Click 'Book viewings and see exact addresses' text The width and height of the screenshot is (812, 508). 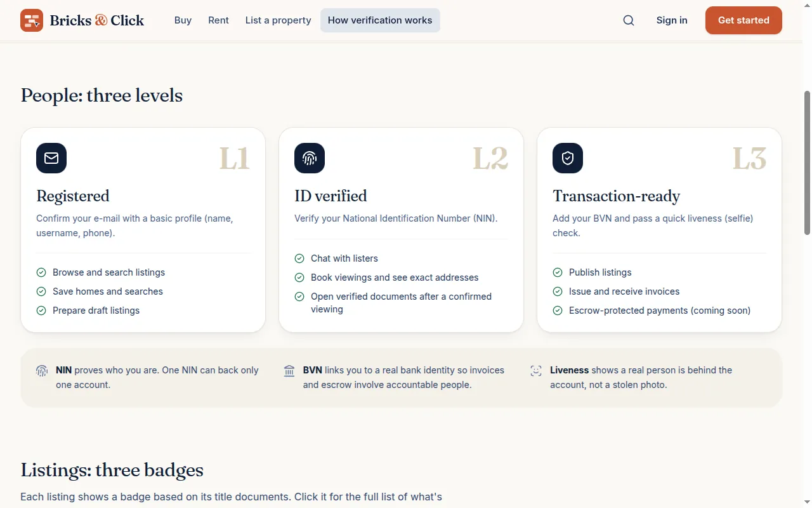(395, 277)
